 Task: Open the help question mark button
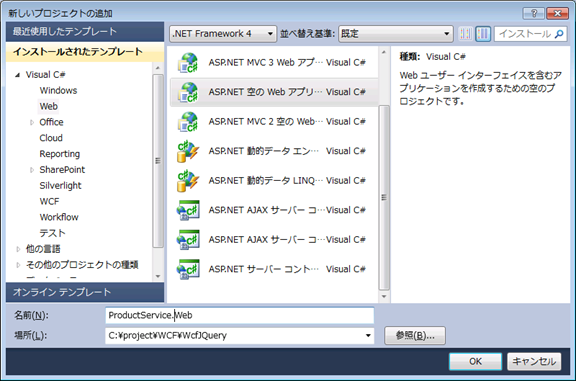534,13
